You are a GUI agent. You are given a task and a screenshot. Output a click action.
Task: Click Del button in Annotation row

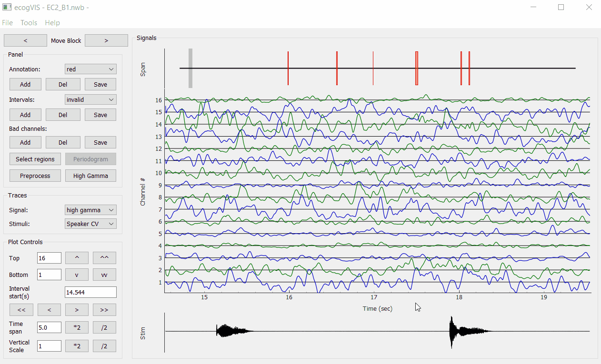[63, 84]
